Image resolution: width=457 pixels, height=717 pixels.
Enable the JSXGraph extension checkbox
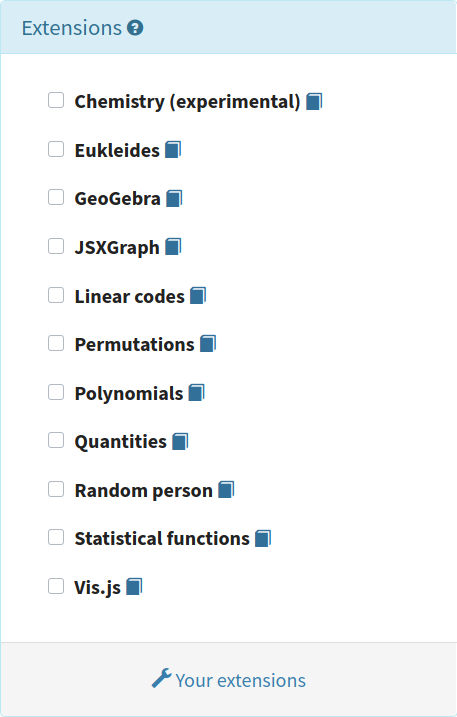tap(56, 246)
